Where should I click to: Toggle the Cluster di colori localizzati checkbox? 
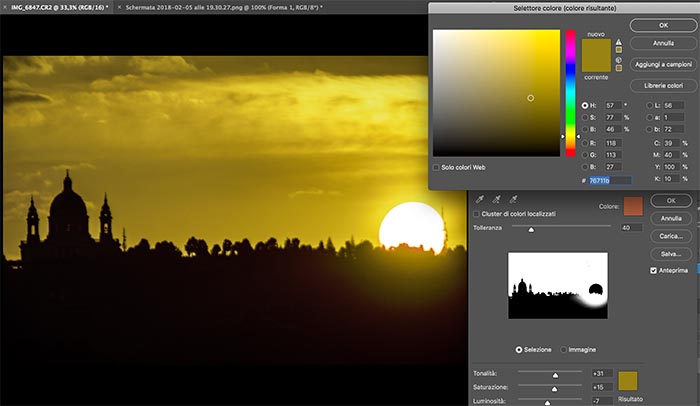coord(476,214)
